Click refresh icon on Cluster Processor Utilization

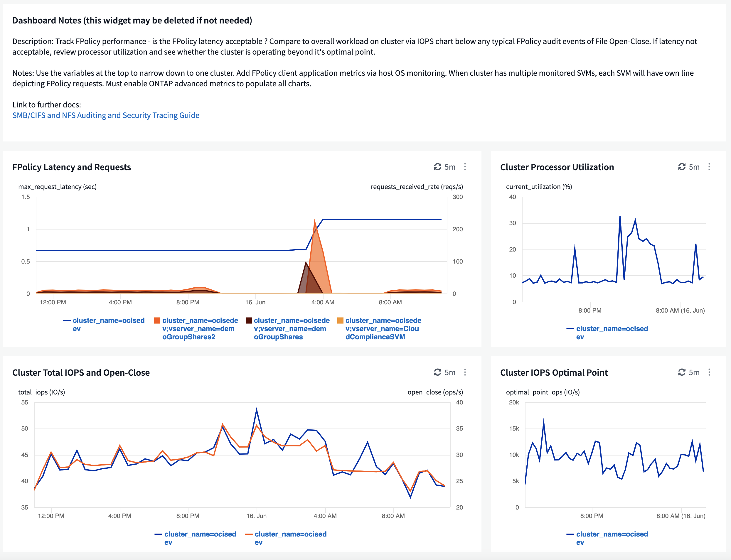pyautogui.click(x=682, y=167)
